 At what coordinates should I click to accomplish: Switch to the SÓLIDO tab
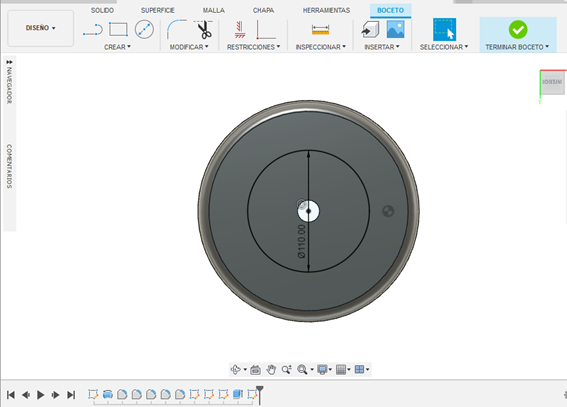coord(102,10)
